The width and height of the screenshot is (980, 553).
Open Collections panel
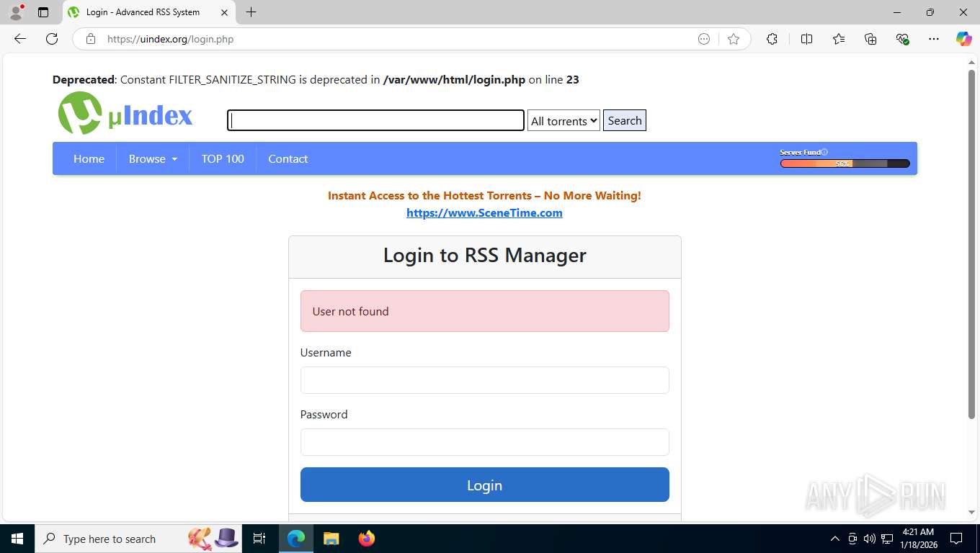tap(870, 39)
